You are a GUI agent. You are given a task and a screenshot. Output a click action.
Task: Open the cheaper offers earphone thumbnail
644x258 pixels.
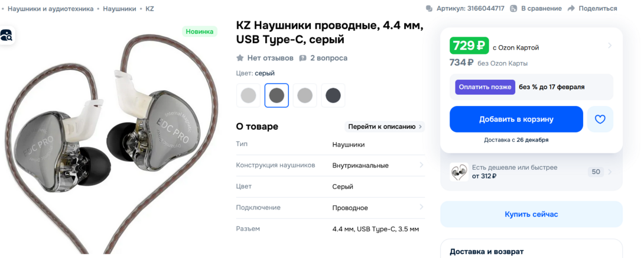(458, 172)
